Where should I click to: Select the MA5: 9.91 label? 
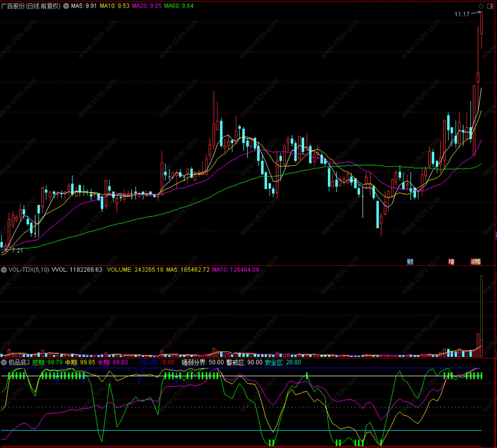point(84,6)
